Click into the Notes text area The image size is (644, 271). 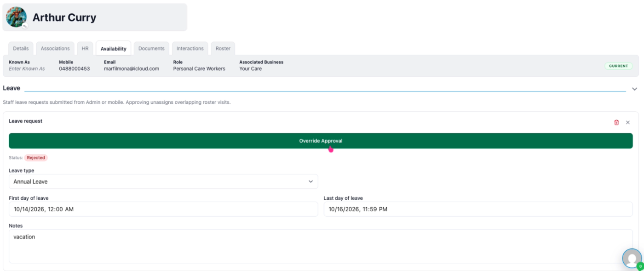pos(321,246)
